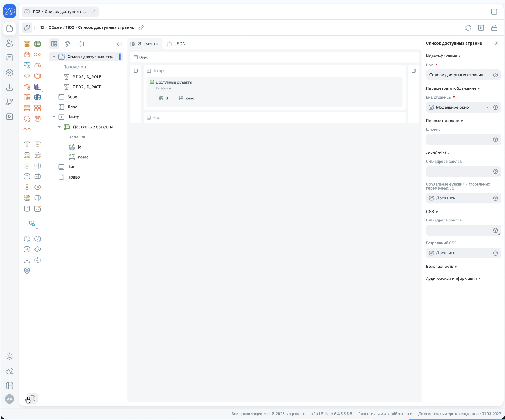The image size is (505, 420).
Task: Pick the green table grid in palette
Action: (x=38, y=44)
